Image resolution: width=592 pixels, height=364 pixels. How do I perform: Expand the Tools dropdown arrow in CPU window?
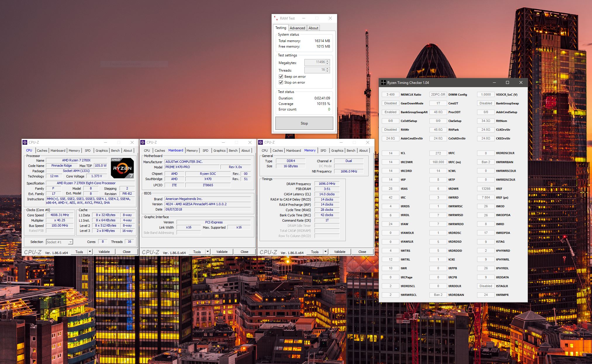pyautogui.click(x=90, y=252)
